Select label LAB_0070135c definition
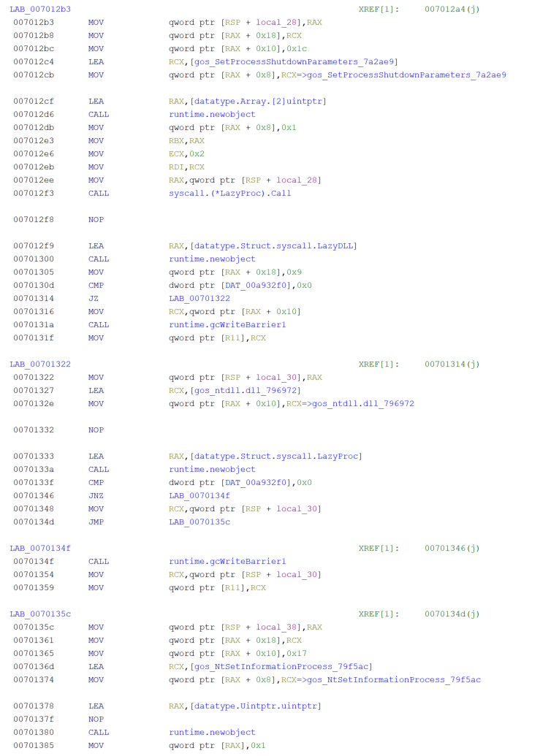Image resolution: width=540 pixels, height=756 pixels. tap(40, 614)
